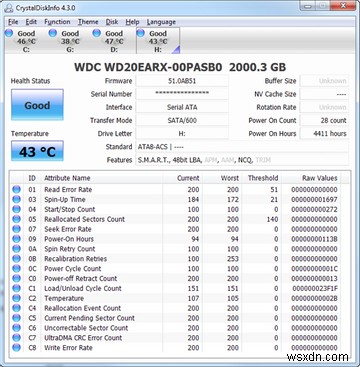This screenshot has width=360, height=367.
Task: Click the ID column header
Action: pyautogui.click(x=32, y=178)
